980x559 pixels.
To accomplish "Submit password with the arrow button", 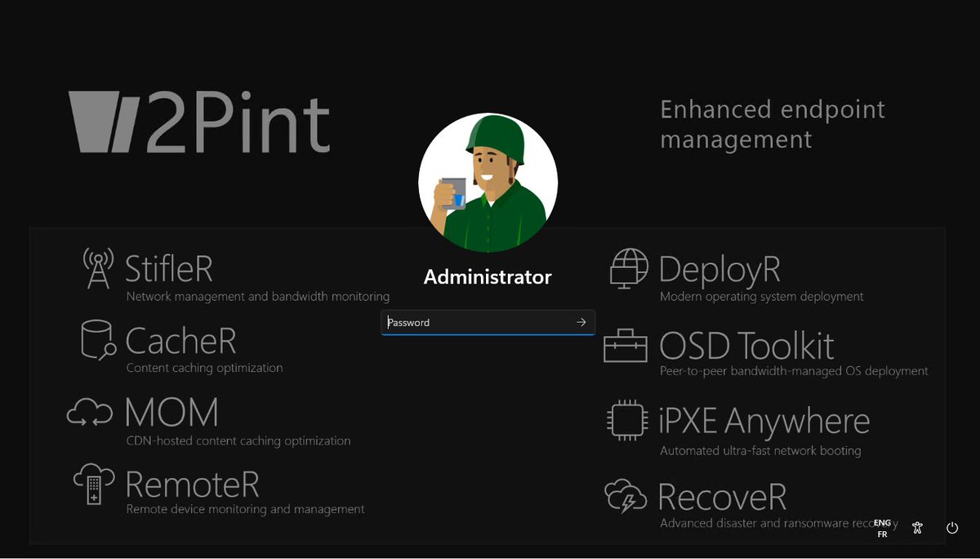I will click(581, 322).
